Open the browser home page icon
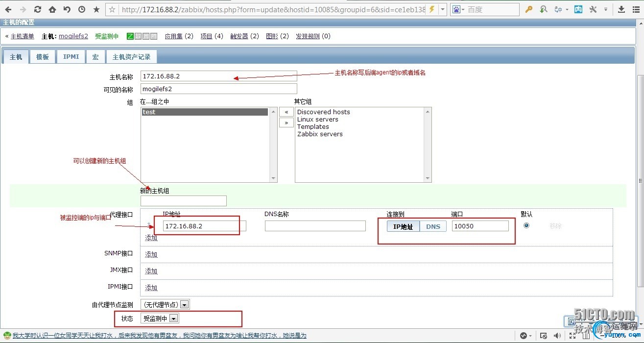 pos(52,9)
